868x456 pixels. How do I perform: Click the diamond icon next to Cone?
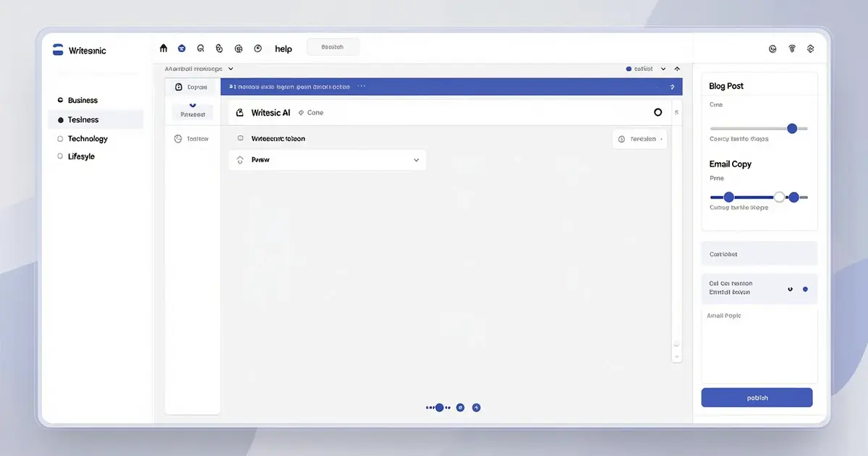pos(301,113)
